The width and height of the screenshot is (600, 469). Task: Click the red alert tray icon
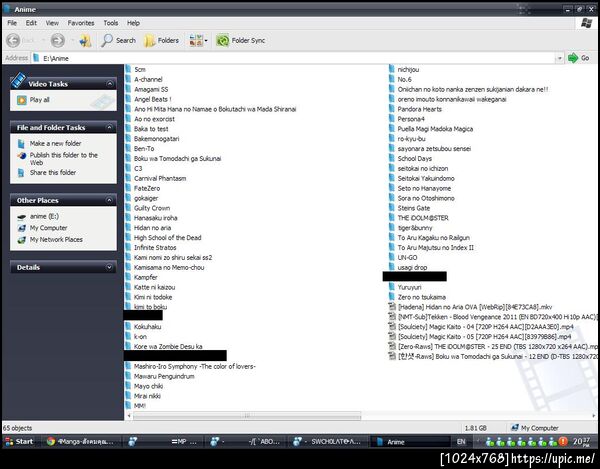563,441
